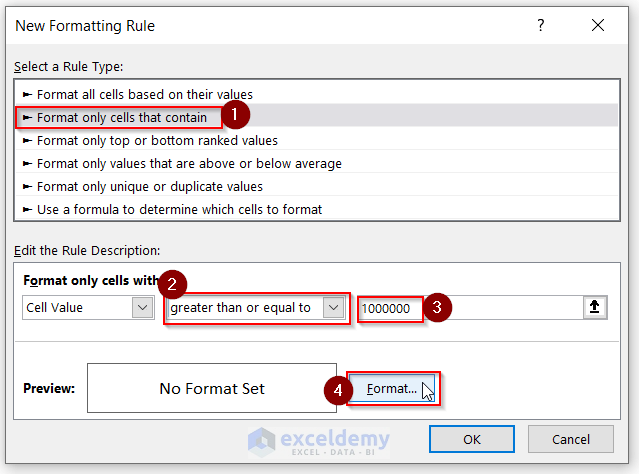Viewport: 639px width, 474px height.
Task: Pick 'Format only values above or below average'
Action: point(189,163)
